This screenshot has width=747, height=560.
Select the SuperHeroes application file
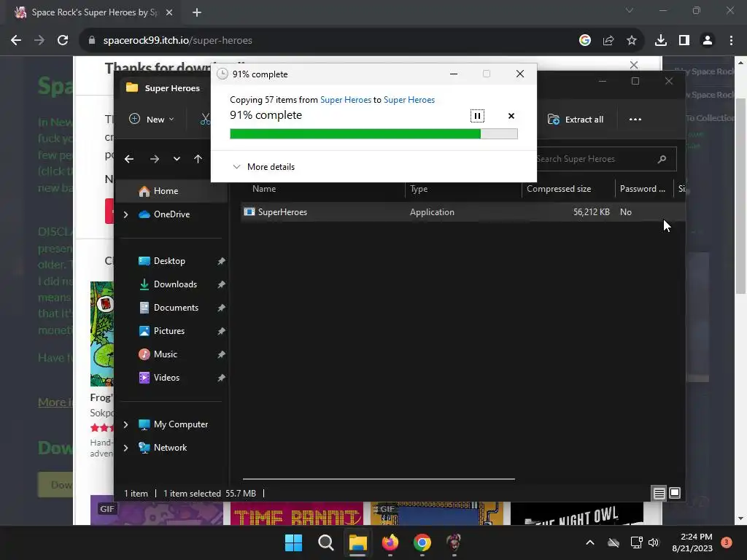(x=282, y=212)
